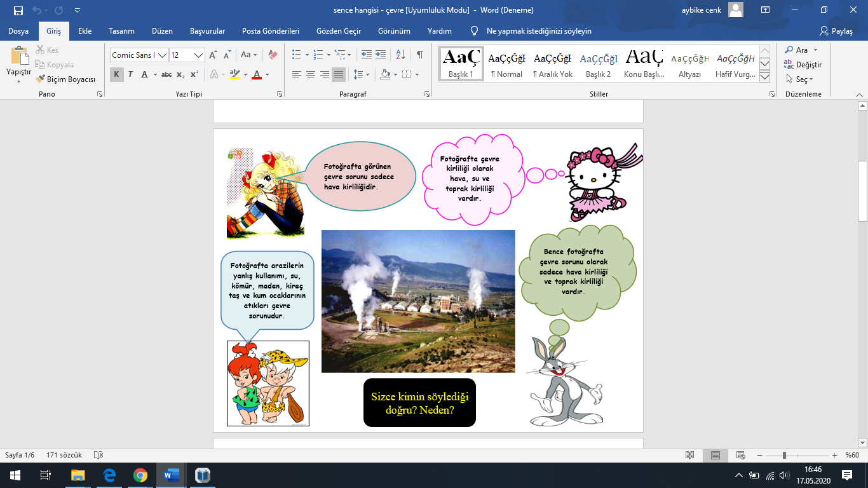Apply a multilevel list
The height and width of the screenshot is (488, 868).
tap(341, 55)
